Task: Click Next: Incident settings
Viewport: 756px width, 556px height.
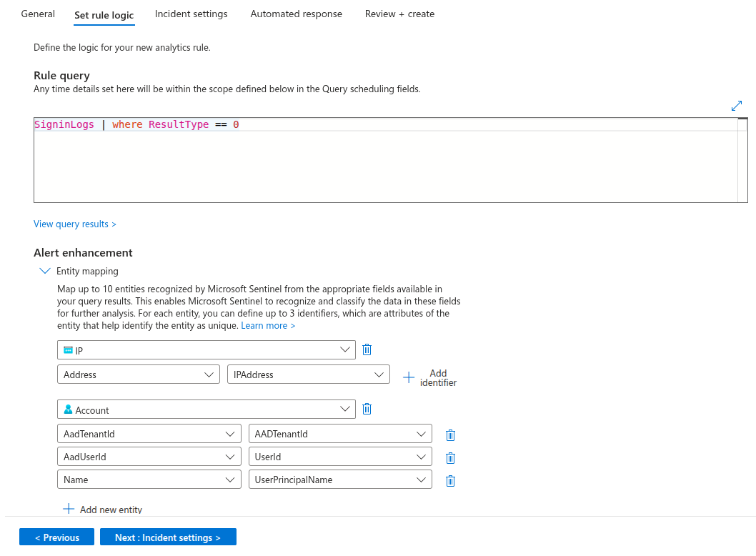Action: (x=168, y=537)
